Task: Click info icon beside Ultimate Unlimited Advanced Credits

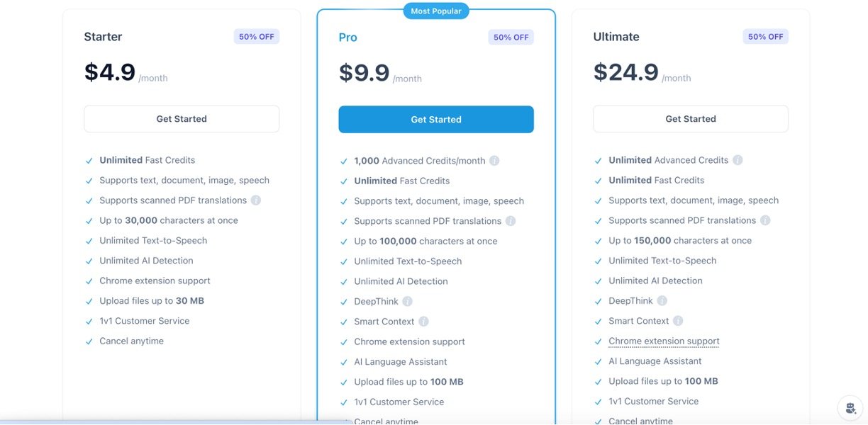Action: pos(738,160)
